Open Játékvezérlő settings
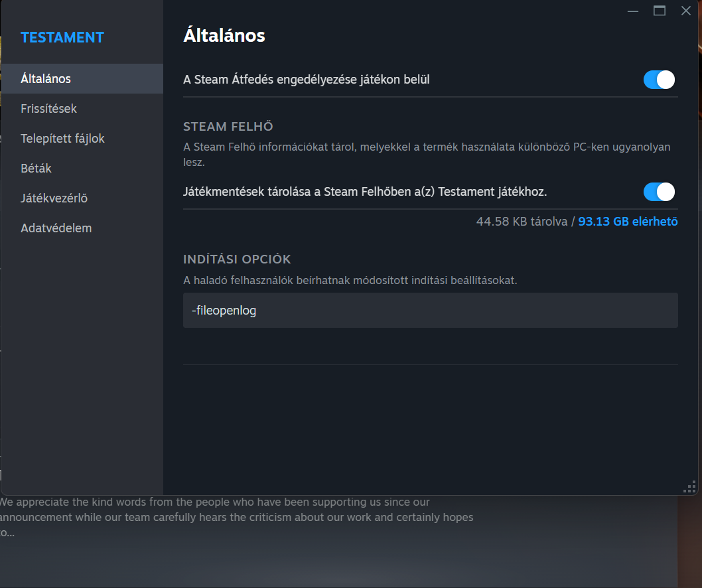The image size is (702, 588). tap(54, 198)
